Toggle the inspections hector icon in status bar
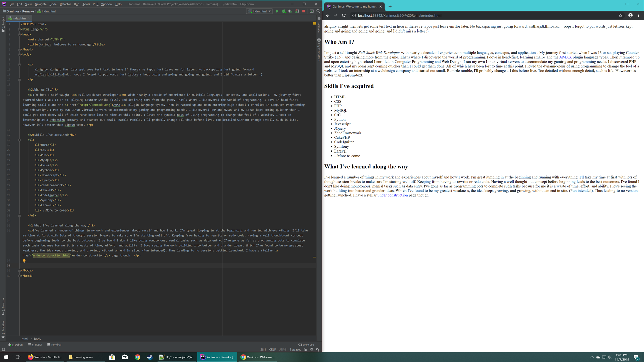Screen dimensions: 644x362 click(x=311, y=350)
